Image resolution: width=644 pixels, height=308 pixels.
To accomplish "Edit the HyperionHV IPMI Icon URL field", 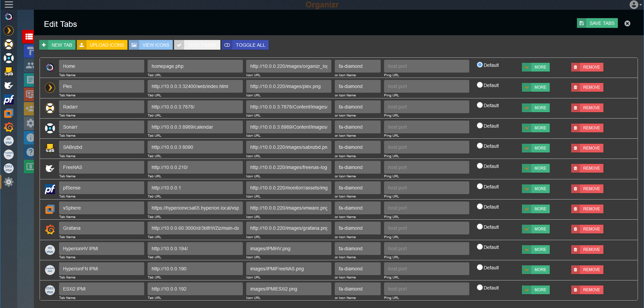I will 289,249.
